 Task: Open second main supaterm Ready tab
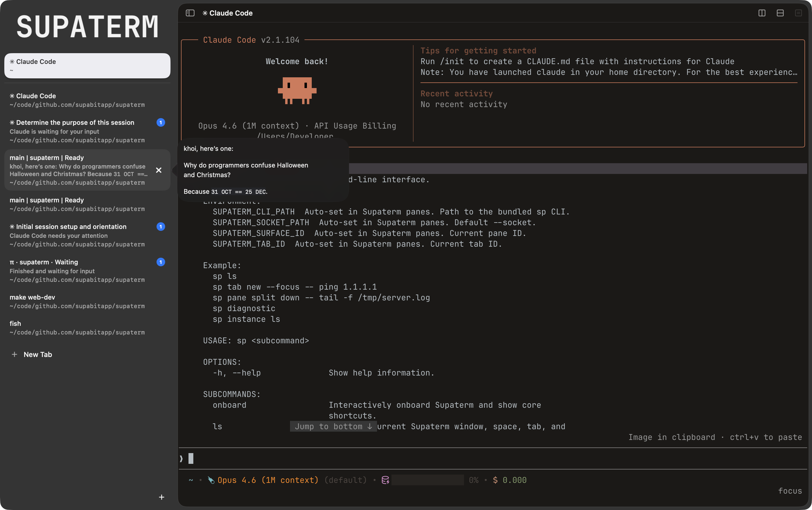click(78, 204)
